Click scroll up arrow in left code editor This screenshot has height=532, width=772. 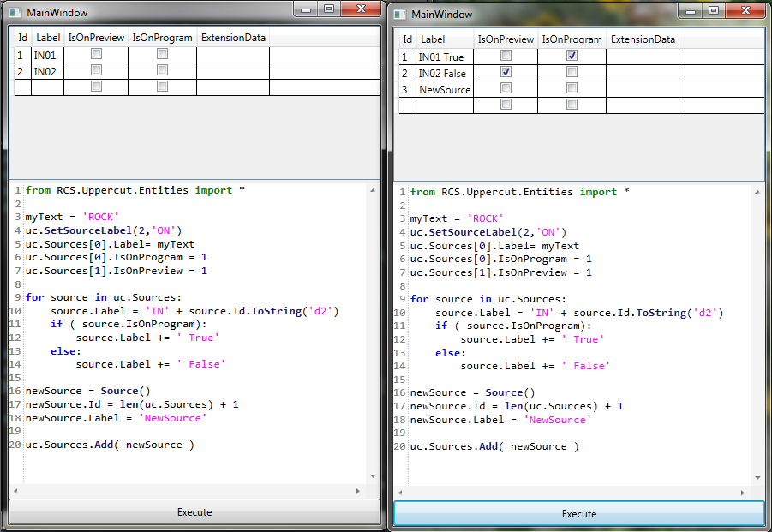pos(373,190)
